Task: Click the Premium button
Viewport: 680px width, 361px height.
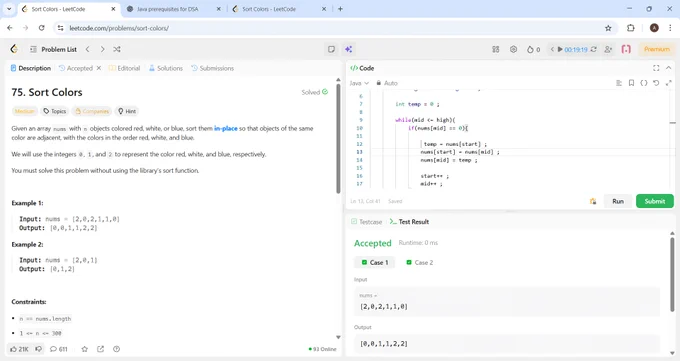Action: tap(657, 49)
